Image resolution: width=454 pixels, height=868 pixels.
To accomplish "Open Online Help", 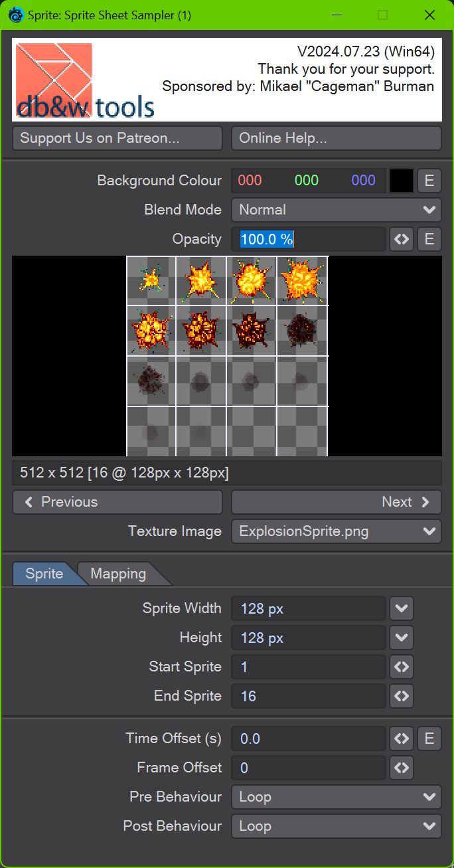I will (x=337, y=138).
